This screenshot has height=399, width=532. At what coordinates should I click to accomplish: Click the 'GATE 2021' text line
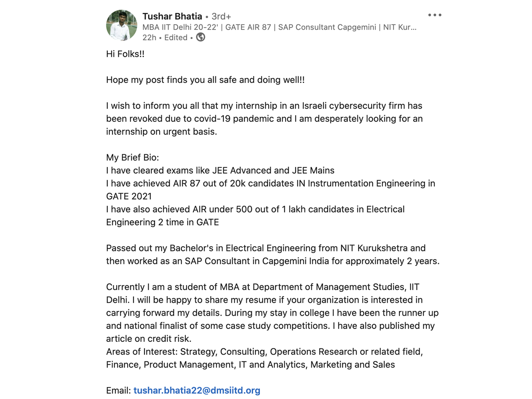[x=129, y=196]
